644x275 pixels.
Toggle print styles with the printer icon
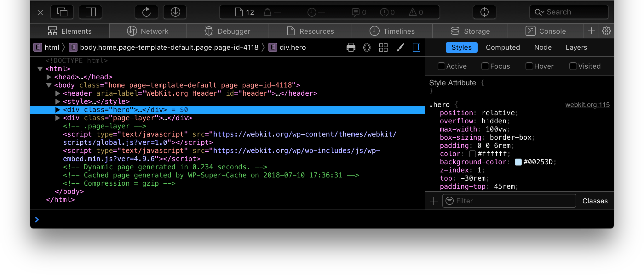[x=351, y=48]
